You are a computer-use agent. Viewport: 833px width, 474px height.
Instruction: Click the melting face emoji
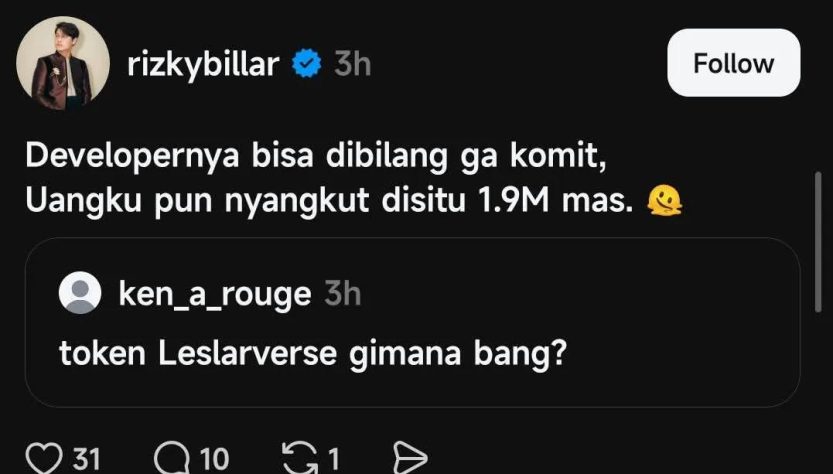point(663,201)
